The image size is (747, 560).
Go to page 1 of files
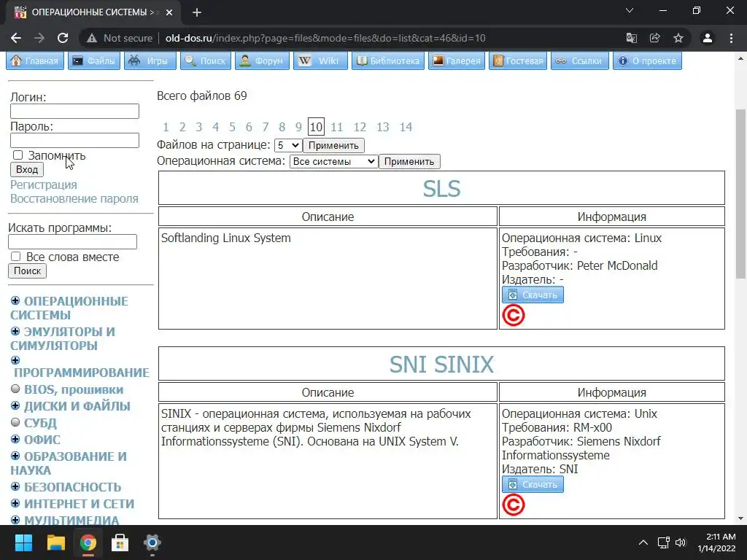click(166, 127)
